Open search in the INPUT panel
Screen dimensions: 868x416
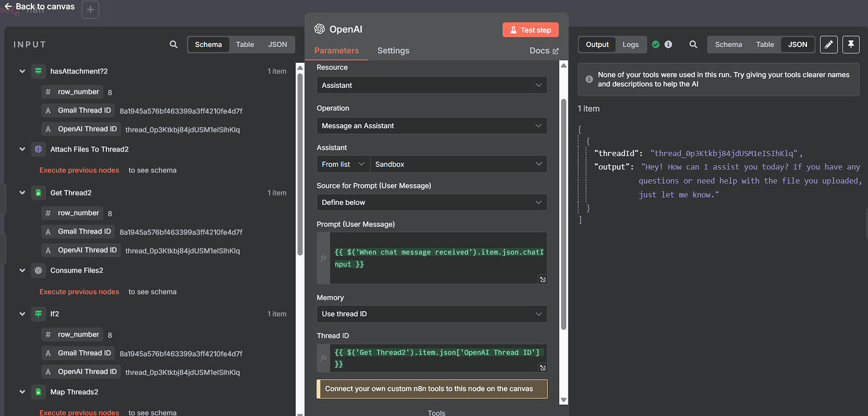[174, 44]
